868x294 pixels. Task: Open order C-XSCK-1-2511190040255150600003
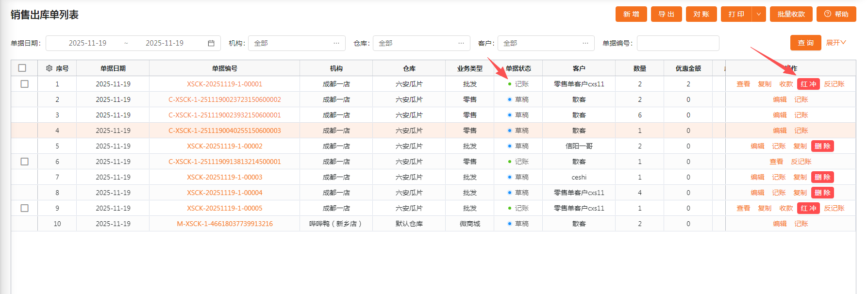tap(225, 131)
